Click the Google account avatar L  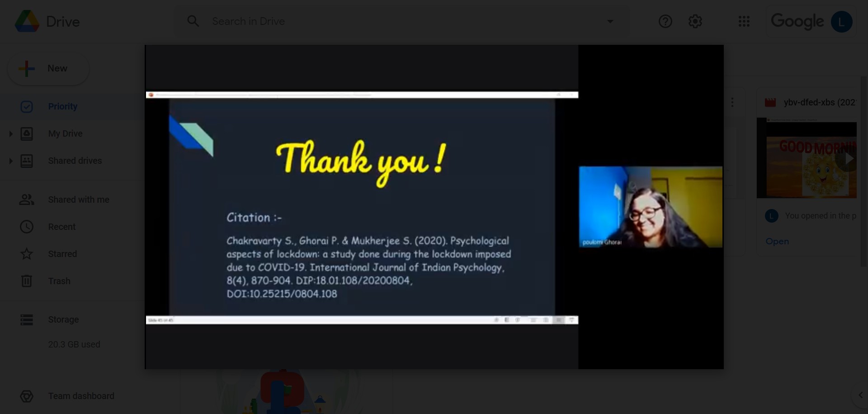point(841,22)
